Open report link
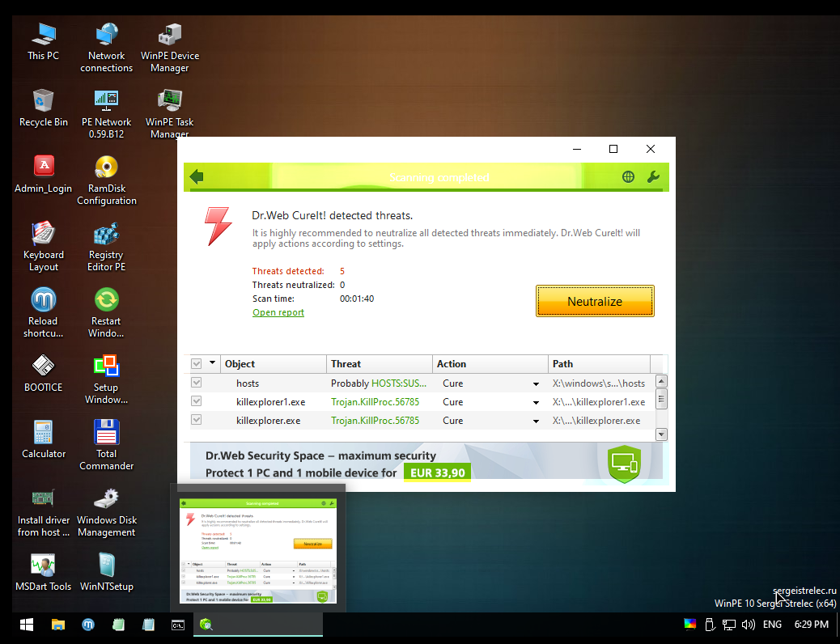 (278, 312)
